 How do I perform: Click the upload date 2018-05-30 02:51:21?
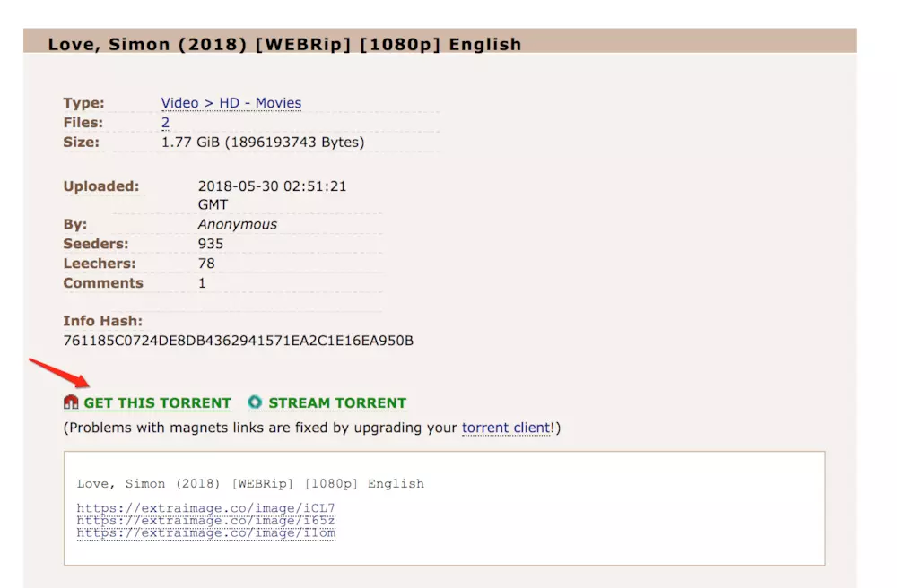(x=272, y=186)
